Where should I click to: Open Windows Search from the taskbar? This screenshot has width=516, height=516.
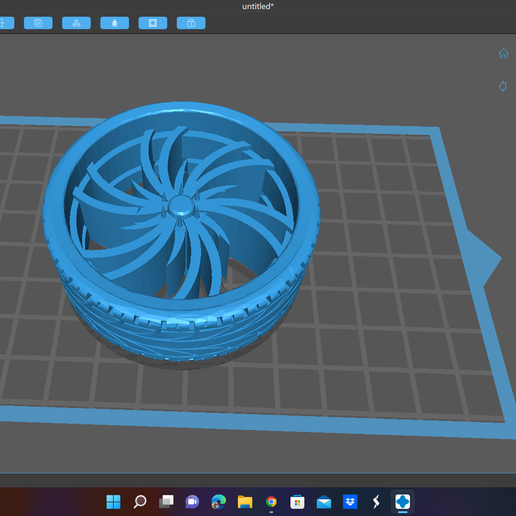[140, 502]
